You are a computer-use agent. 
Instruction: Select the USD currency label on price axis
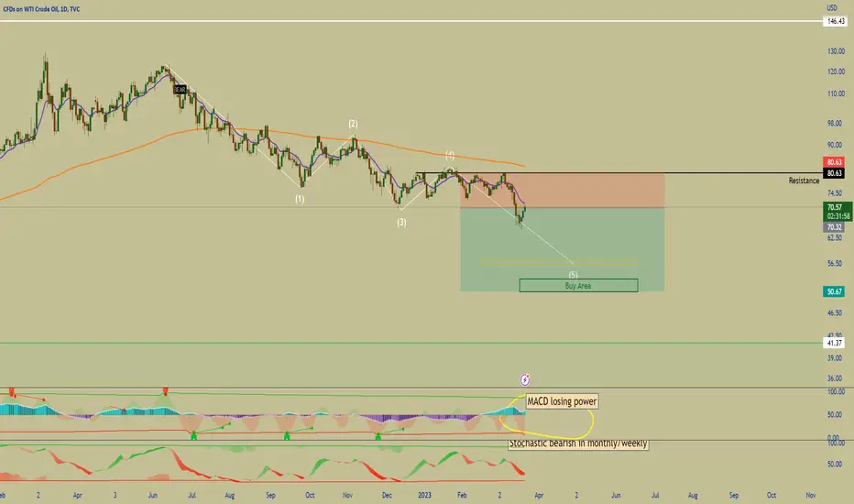point(831,7)
